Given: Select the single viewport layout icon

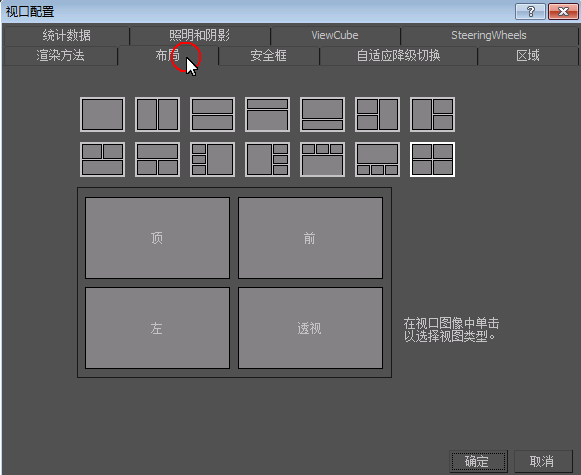Looking at the screenshot, I should point(102,114).
